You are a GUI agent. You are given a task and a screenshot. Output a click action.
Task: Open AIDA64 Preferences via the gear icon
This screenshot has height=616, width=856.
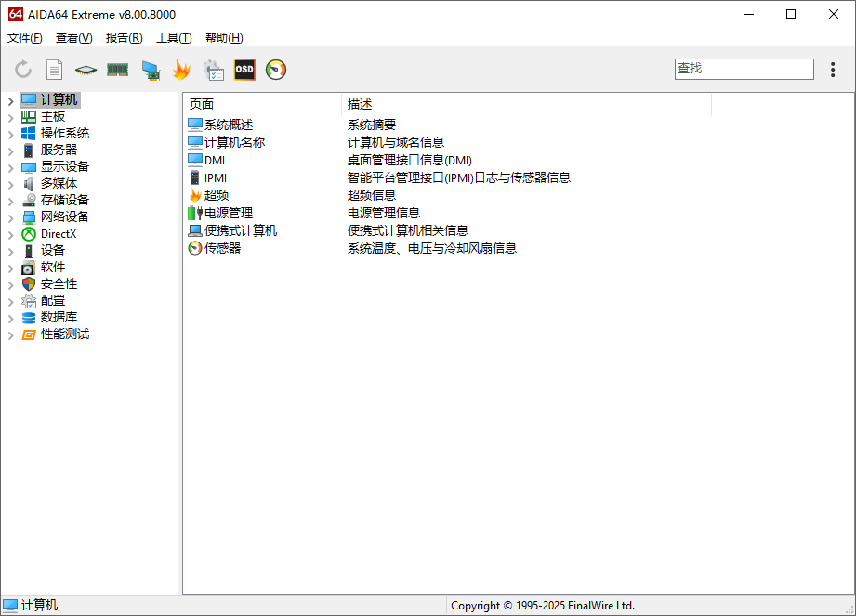(212, 70)
